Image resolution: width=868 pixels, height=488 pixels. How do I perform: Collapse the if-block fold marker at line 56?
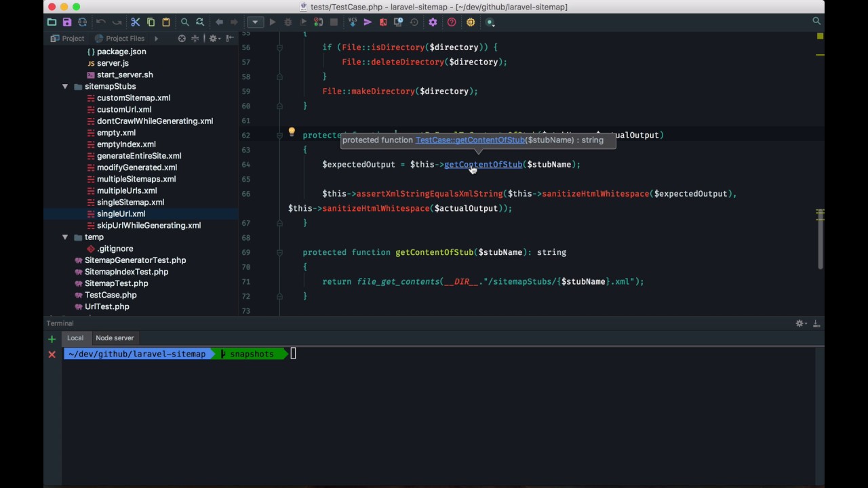coord(279,47)
